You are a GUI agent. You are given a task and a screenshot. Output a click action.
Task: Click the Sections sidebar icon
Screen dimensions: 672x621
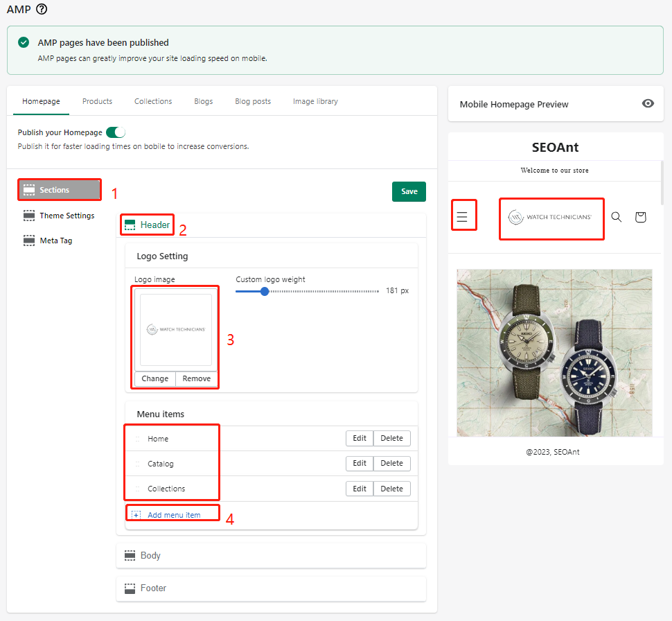point(28,190)
